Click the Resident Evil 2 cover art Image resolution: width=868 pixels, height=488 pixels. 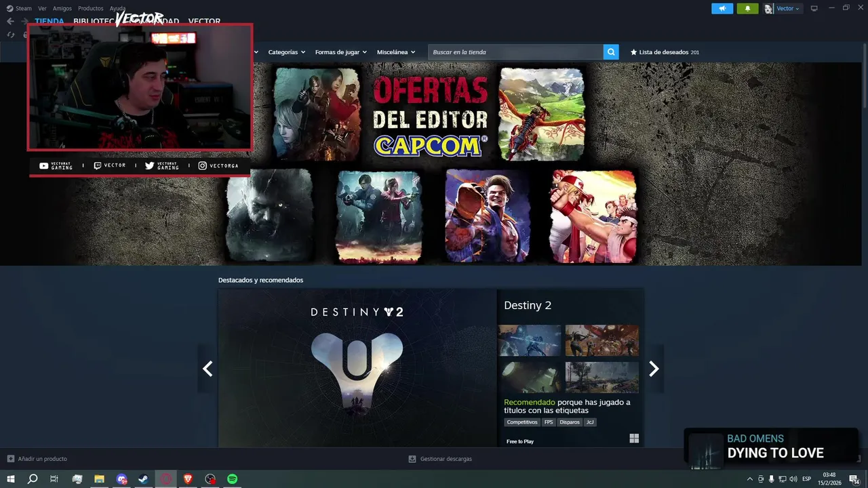click(379, 216)
